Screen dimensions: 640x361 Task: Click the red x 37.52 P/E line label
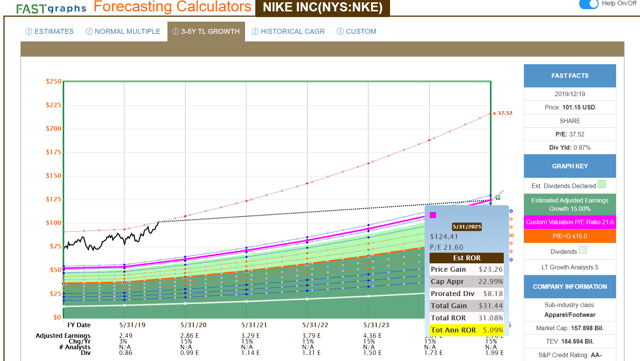pyautogui.click(x=502, y=113)
